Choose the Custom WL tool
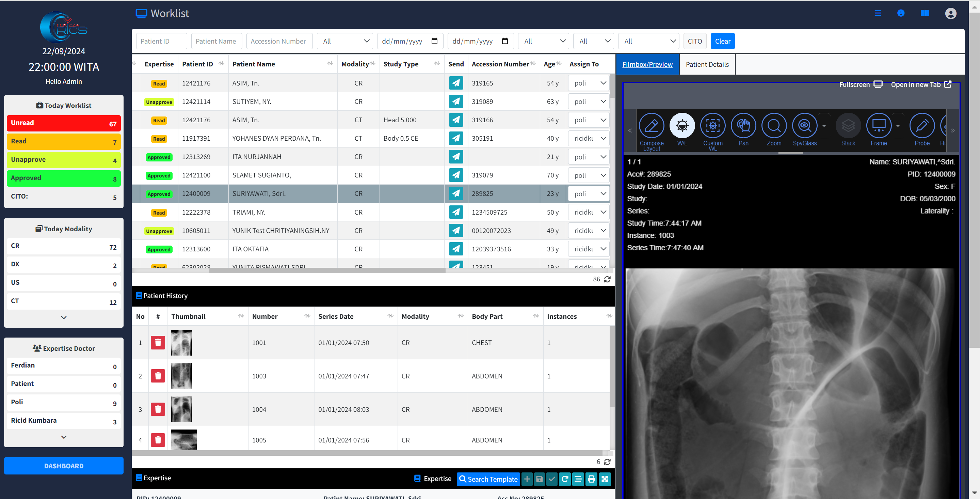This screenshot has width=980, height=499. pos(712,131)
